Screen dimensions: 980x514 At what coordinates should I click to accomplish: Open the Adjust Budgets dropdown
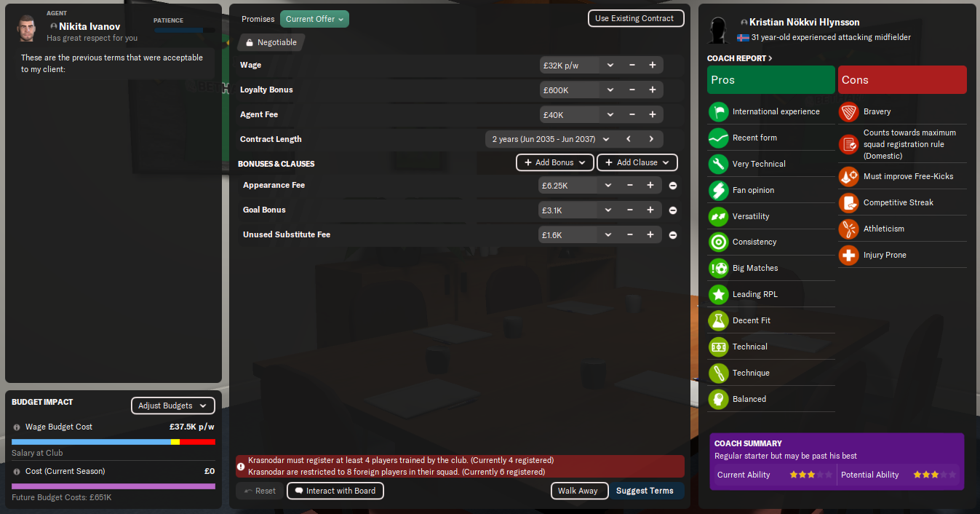pyautogui.click(x=173, y=406)
